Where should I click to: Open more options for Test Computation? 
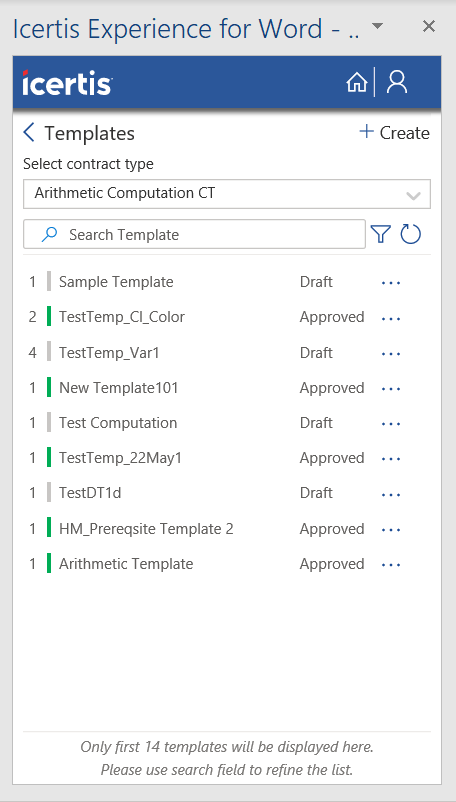(391, 424)
